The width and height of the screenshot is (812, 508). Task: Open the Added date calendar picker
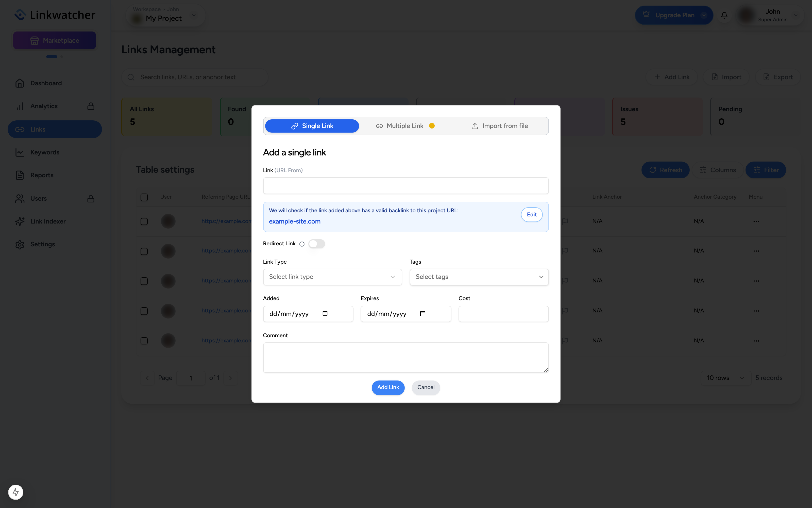click(325, 313)
